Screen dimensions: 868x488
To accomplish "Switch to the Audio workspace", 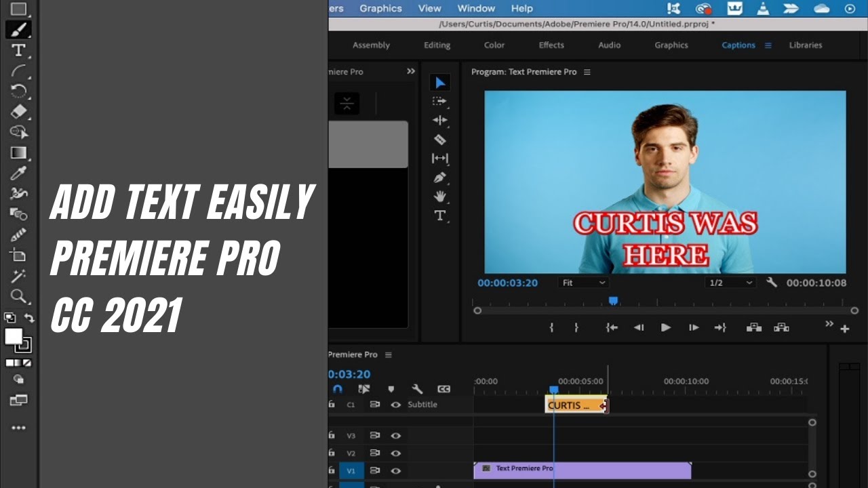I will point(610,45).
